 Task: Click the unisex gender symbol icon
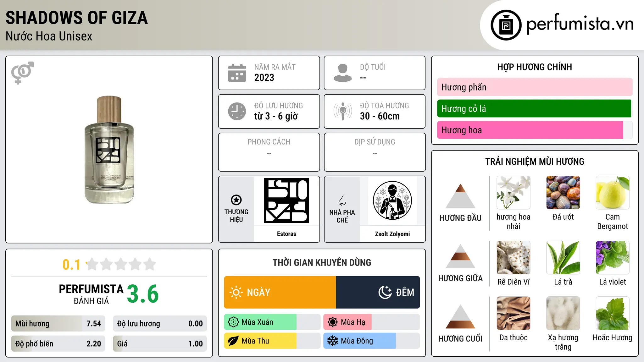pos(22,73)
